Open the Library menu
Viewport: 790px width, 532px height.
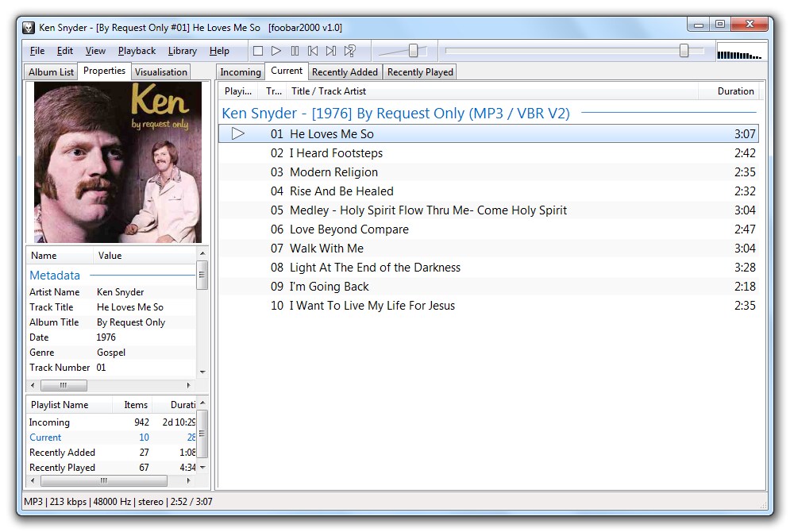183,51
